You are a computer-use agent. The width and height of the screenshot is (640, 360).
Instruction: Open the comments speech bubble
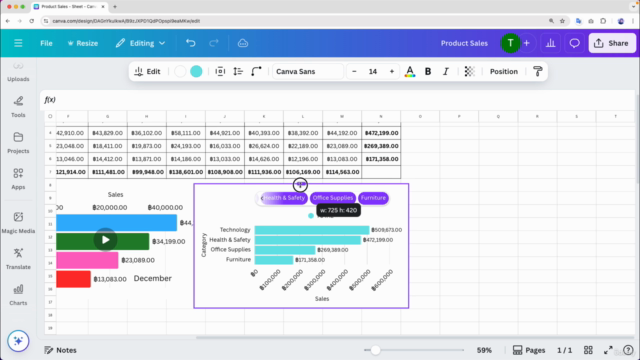[574, 43]
